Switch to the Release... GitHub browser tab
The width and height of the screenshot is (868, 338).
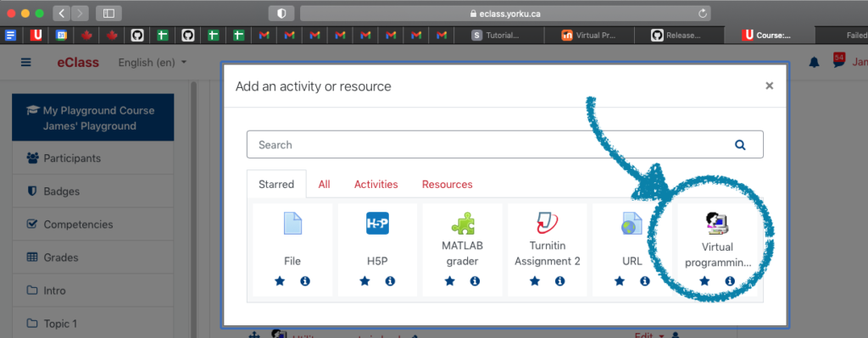pos(679,36)
